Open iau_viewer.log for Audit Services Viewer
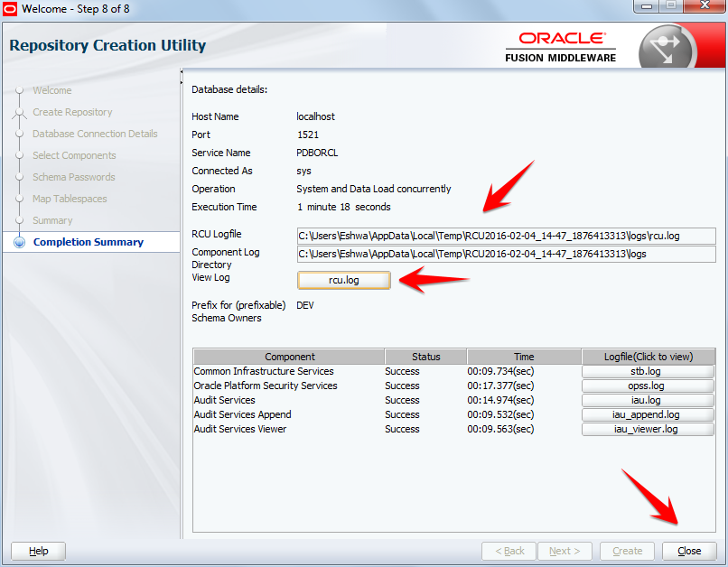 648,429
